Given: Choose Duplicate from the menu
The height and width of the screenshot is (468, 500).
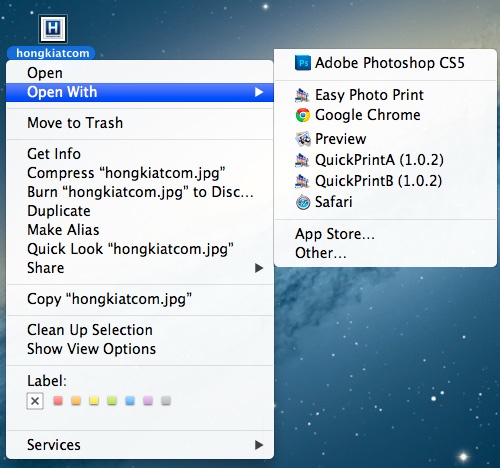Looking at the screenshot, I should click(140, 211).
